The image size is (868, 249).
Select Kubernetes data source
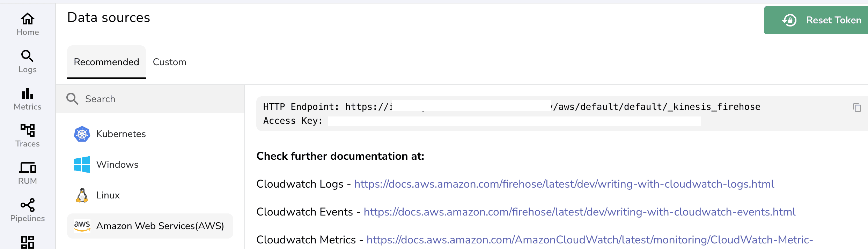(120, 134)
